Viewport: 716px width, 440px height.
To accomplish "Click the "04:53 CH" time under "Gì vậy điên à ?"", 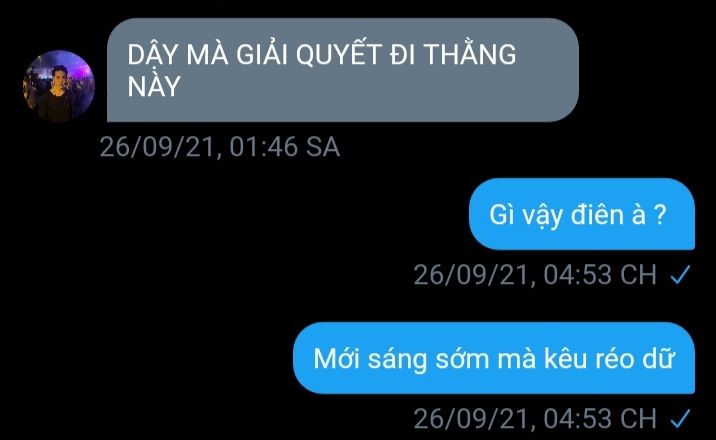I will 600,275.
